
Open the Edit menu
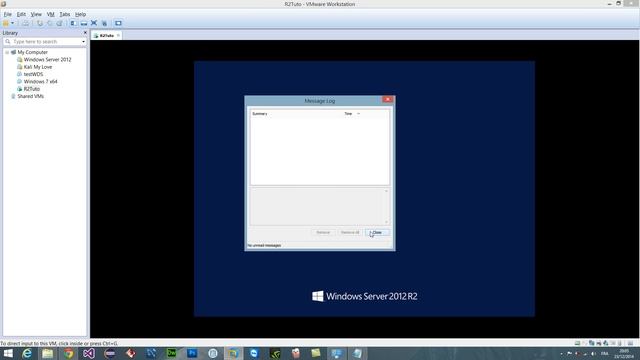21,14
